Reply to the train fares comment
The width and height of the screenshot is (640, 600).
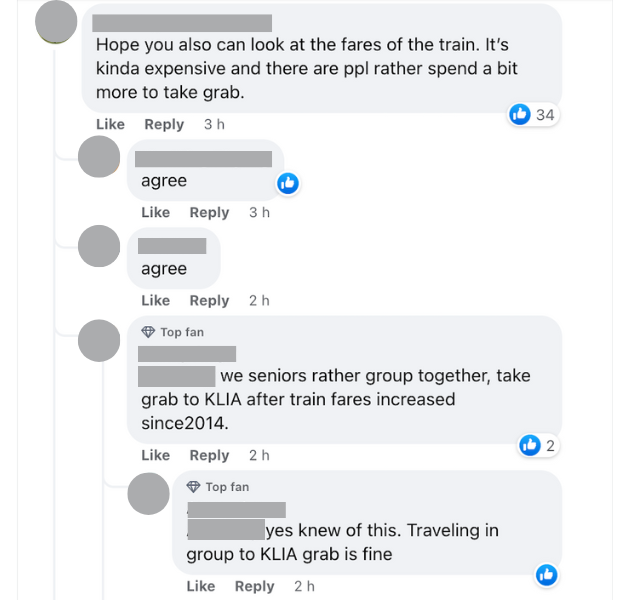tap(164, 124)
